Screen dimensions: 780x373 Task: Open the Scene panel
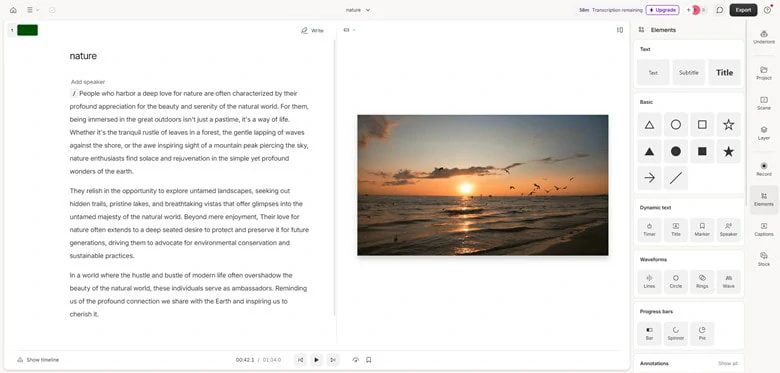[764, 103]
